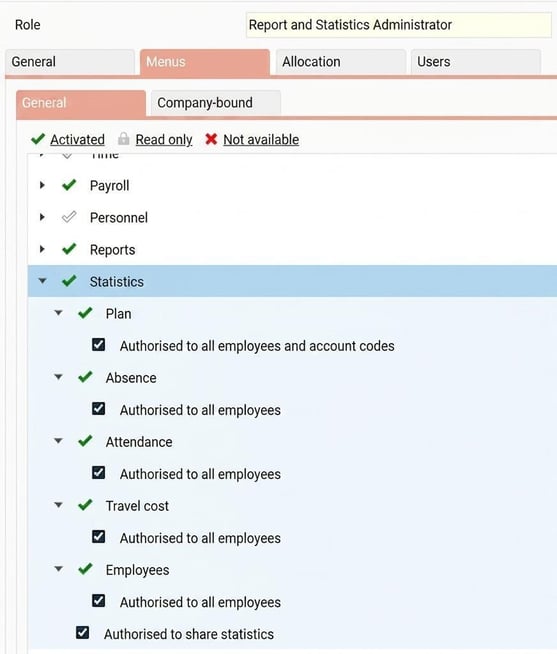This screenshot has width=557, height=654.
Task: Toggle Authorised to share statistics checkbox
Action: coord(83,633)
